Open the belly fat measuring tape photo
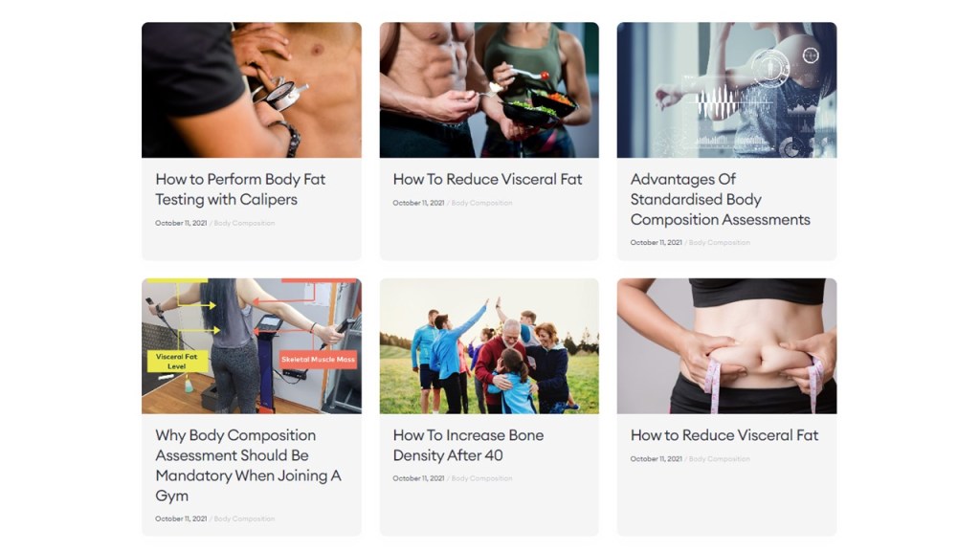The width and height of the screenshot is (980, 551). point(726,346)
